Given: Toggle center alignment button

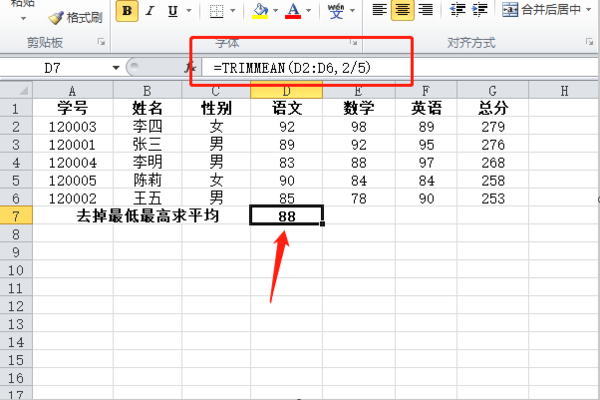Looking at the screenshot, I should [x=402, y=10].
